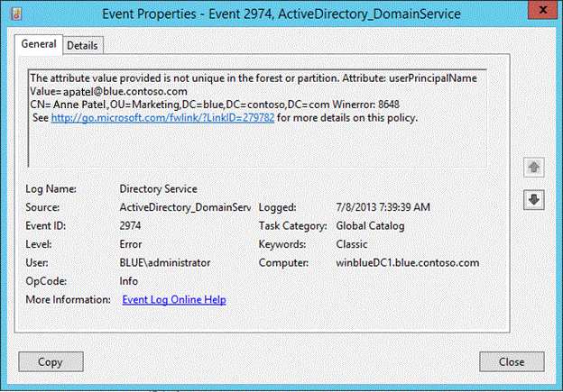Open Event Log Online Help link
This screenshot has height=392, width=563.
click(174, 299)
